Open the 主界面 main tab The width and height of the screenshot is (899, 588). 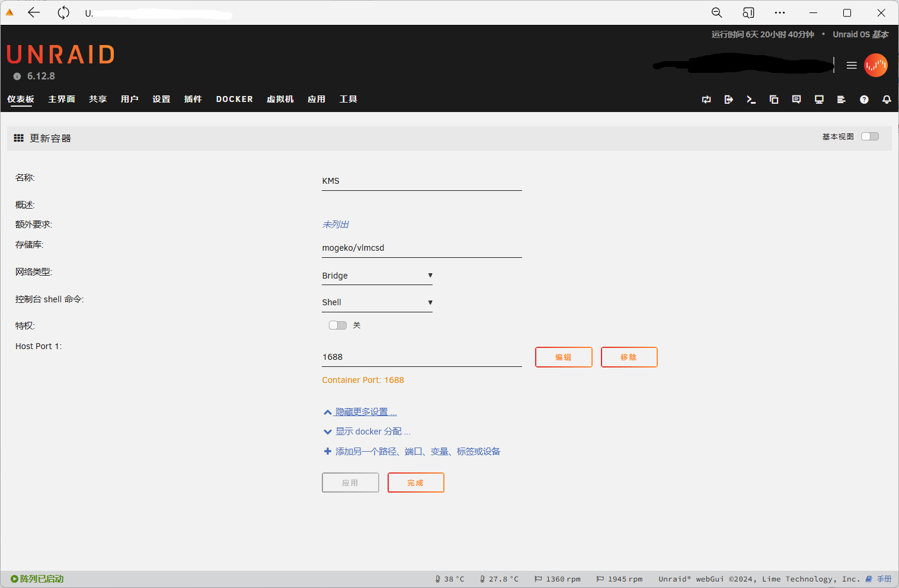click(62, 99)
